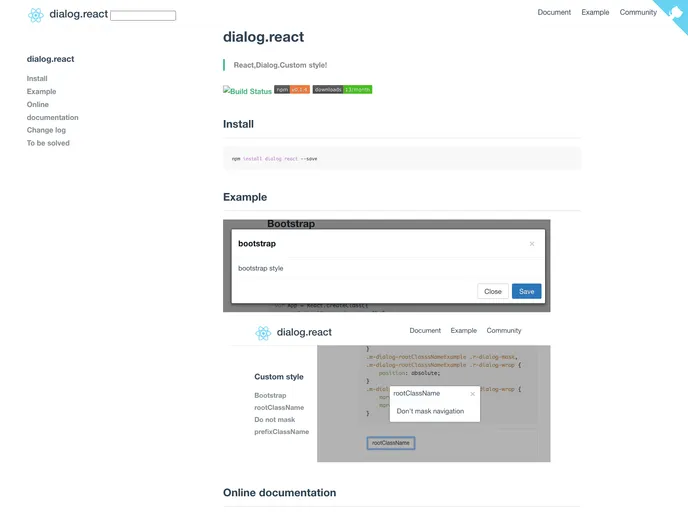Click the Build Status badge image
688x512 pixels.
(x=247, y=91)
